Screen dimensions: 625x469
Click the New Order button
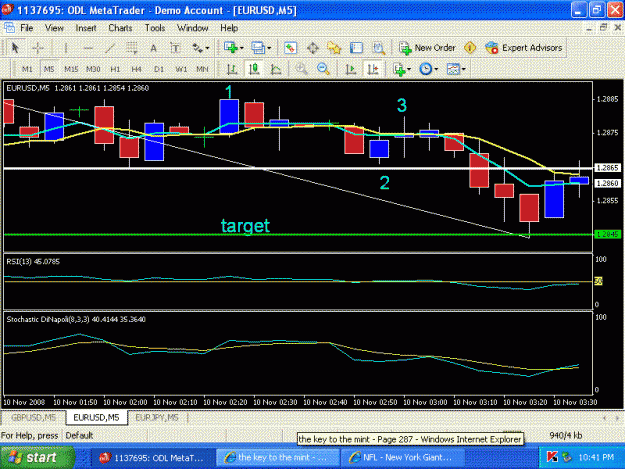(x=427, y=48)
